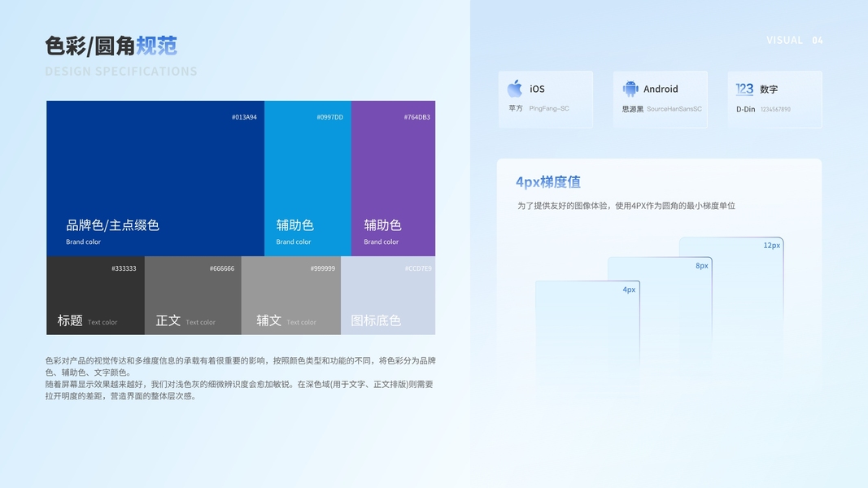The width and height of the screenshot is (868, 488).
Task: Click the 苹方 font label
Action: point(516,108)
